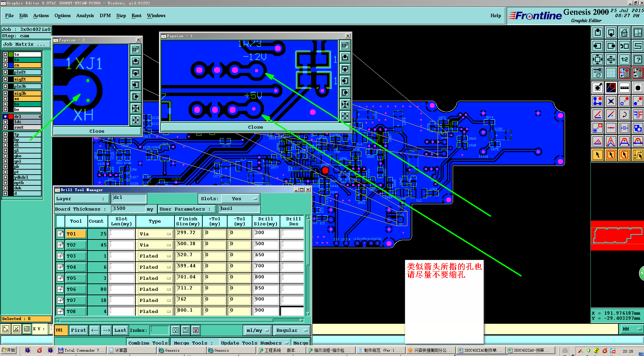Select the plain arrow pointer tool
The height and width of the screenshot is (356, 644).
598,155
